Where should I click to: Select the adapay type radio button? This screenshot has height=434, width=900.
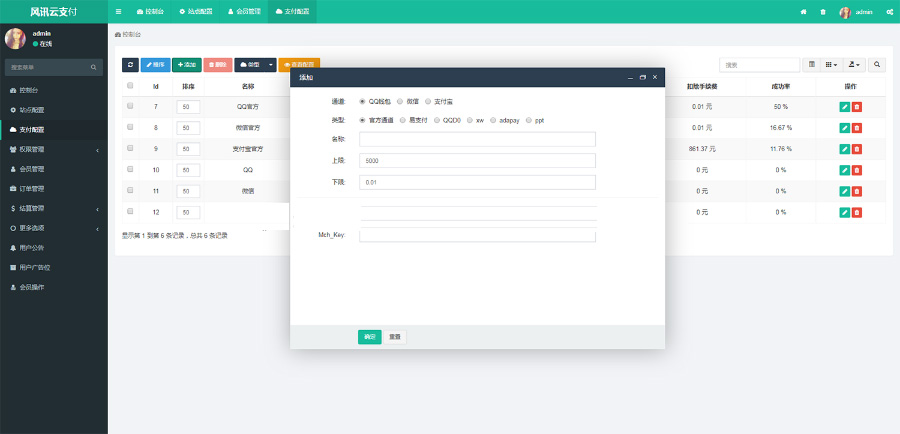coord(494,120)
